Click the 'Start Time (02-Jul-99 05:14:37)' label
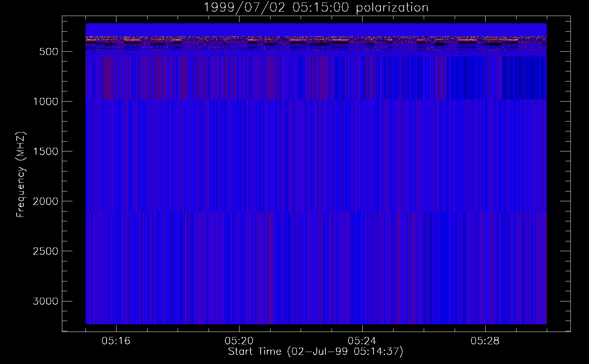 point(316,352)
